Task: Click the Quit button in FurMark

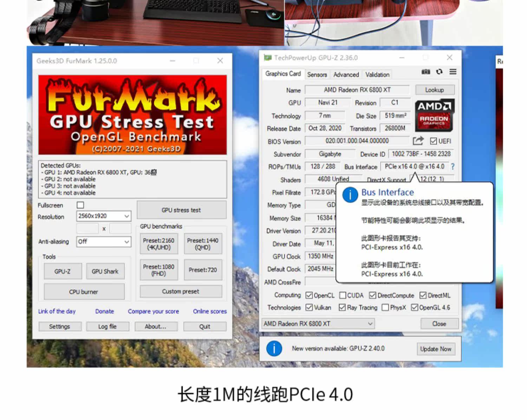Action: coord(204,327)
